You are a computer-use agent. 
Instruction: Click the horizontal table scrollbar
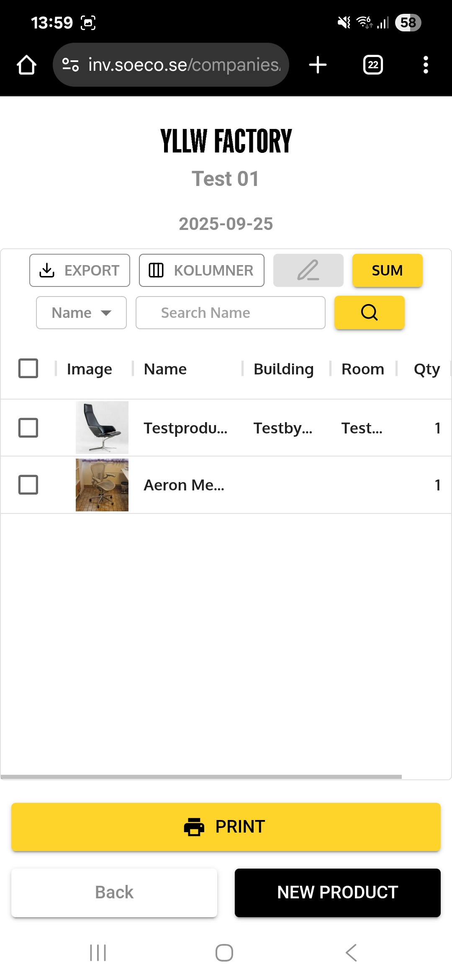(x=201, y=777)
